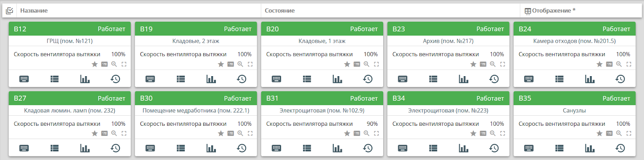The height and width of the screenshot is (160, 644).
Task: Open keyboard control panel on B34 card
Action: [403, 148]
